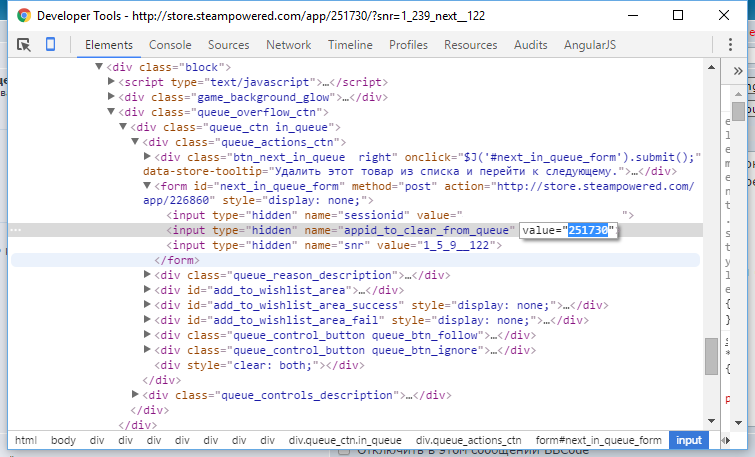
Task: Toggle device mode phone icon
Action: [x=50, y=44]
